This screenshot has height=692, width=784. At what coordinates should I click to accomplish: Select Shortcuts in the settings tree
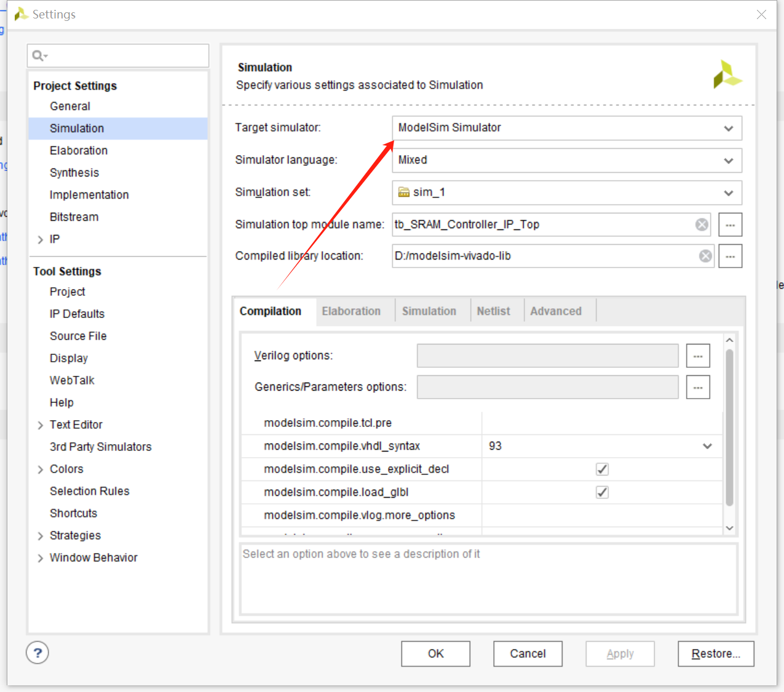click(73, 514)
